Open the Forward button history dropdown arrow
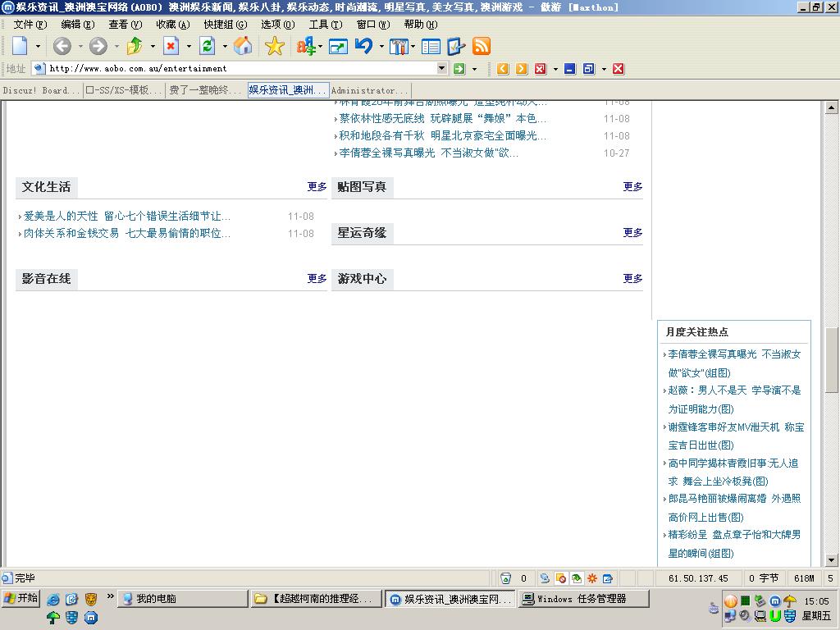 (x=116, y=47)
